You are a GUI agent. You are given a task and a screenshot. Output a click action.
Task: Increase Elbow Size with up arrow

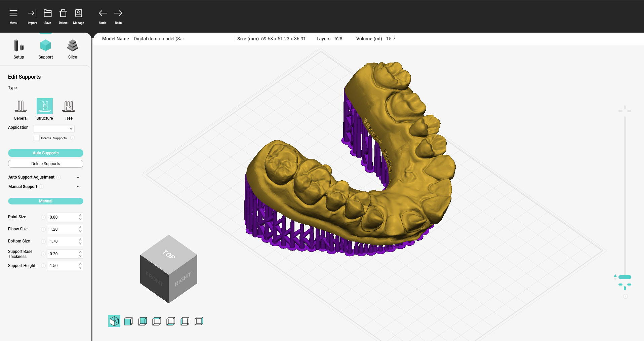(80, 227)
